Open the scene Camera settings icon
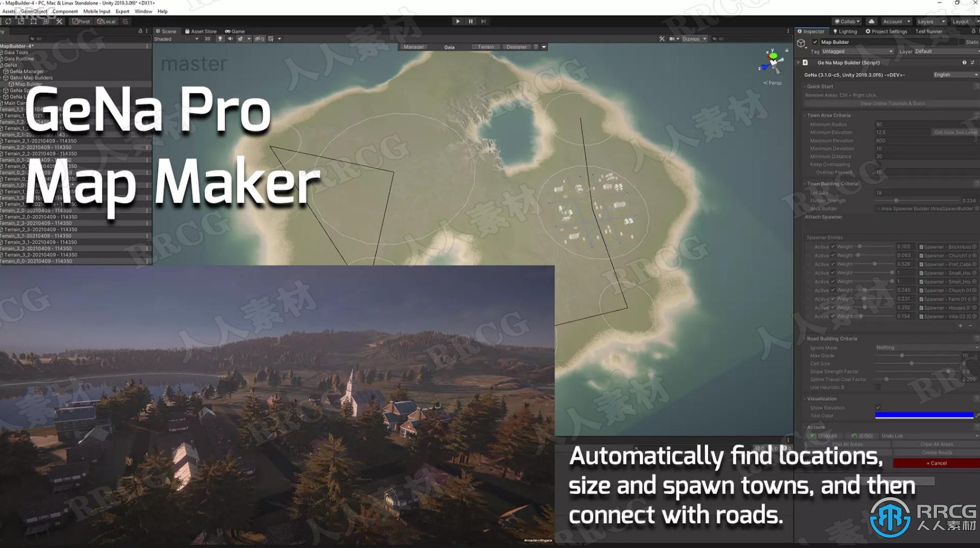This screenshot has height=548, width=980. pos(672,39)
